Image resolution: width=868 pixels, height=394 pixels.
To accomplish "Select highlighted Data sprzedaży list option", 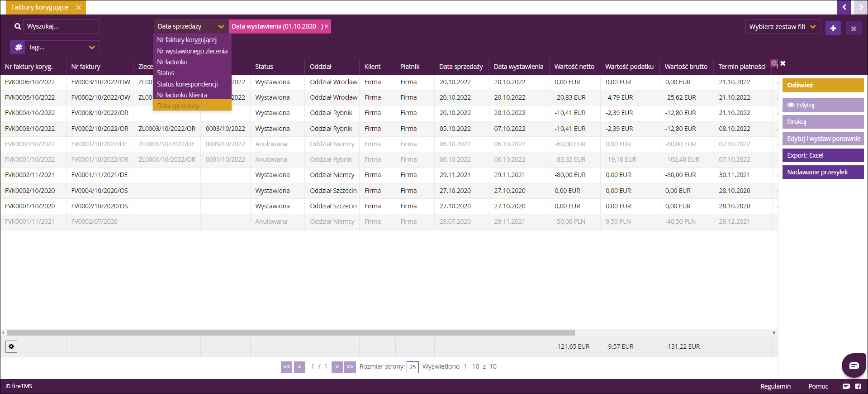I will click(192, 106).
